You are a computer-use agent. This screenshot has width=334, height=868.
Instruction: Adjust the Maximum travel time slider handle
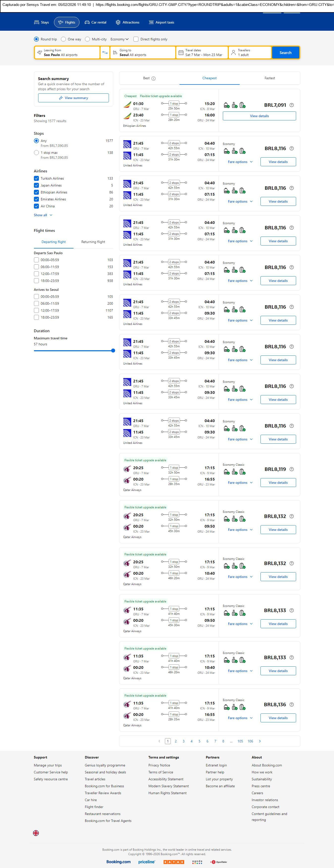[113, 351]
